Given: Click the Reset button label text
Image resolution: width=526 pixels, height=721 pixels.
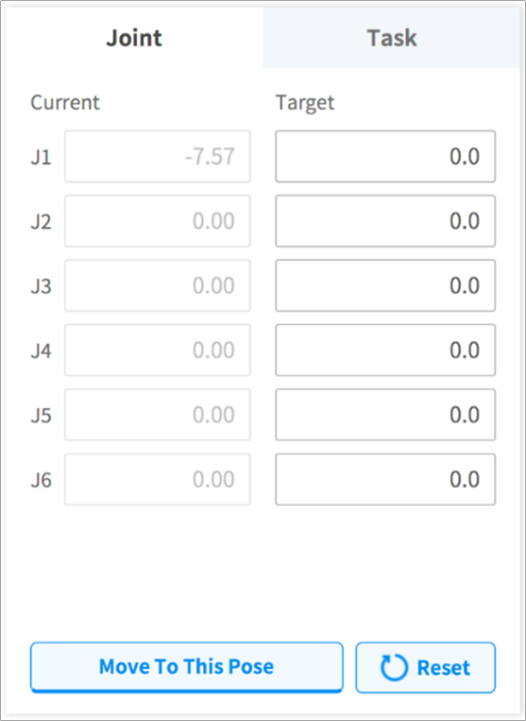Looking at the screenshot, I should point(443,668).
